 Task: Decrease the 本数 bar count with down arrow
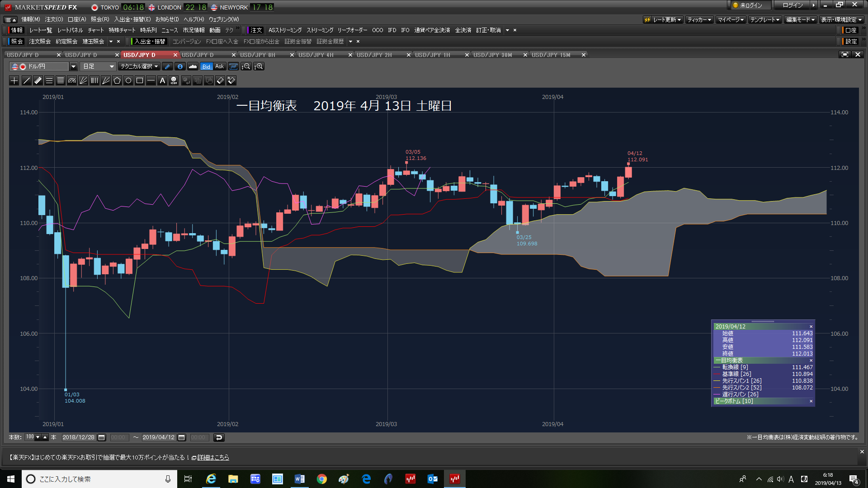click(38, 437)
